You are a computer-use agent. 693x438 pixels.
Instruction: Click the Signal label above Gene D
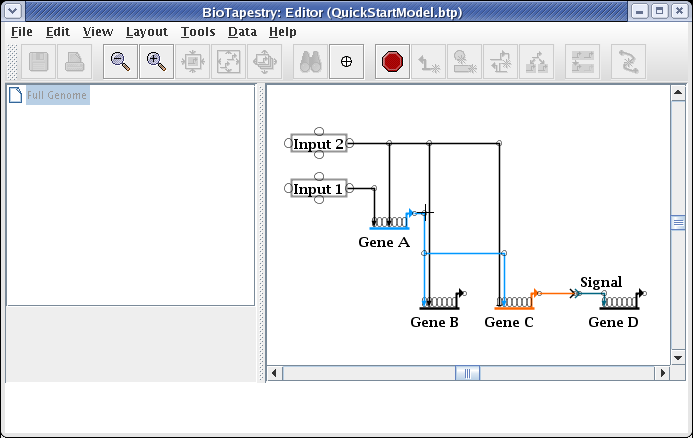600,282
